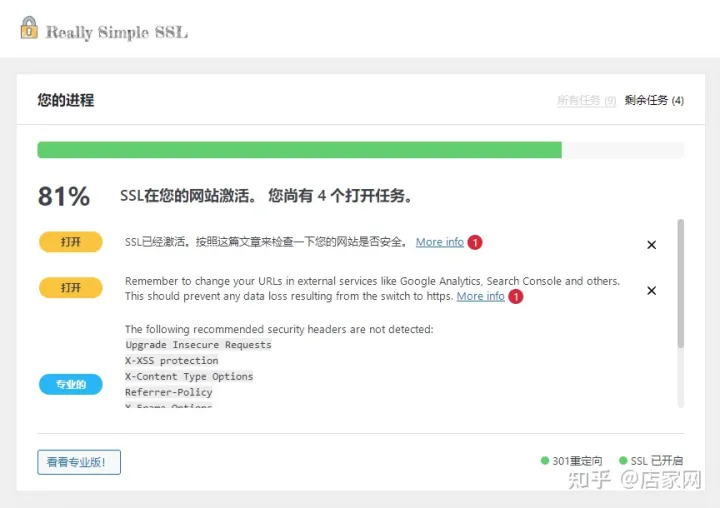Open More info link about switch to https
The image size is (720, 508).
480,296
